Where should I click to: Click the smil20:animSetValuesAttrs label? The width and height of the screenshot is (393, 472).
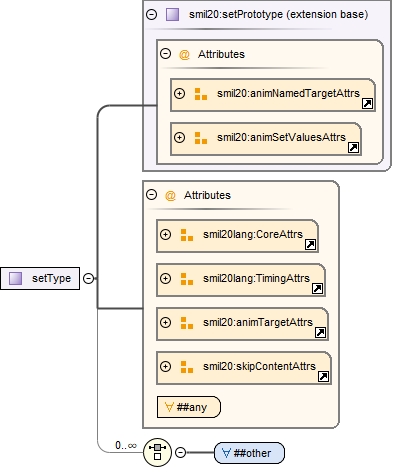click(x=281, y=137)
